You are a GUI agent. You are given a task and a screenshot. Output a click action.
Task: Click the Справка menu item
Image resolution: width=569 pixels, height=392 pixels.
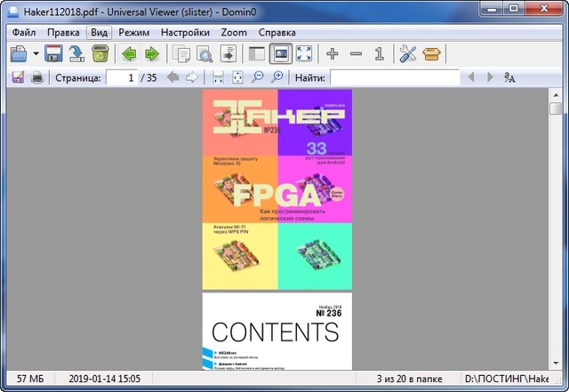point(276,32)
